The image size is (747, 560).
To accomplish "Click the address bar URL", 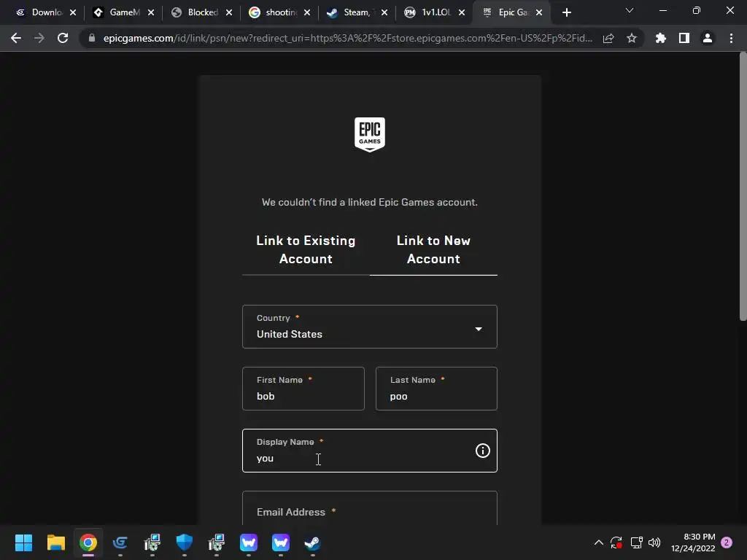I will coord(348,38).
